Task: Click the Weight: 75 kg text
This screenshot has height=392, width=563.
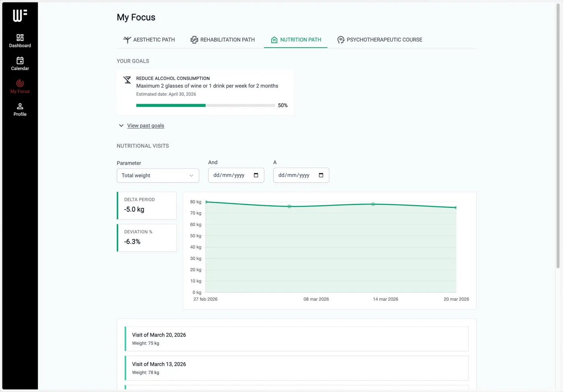Action: (146, 343)
